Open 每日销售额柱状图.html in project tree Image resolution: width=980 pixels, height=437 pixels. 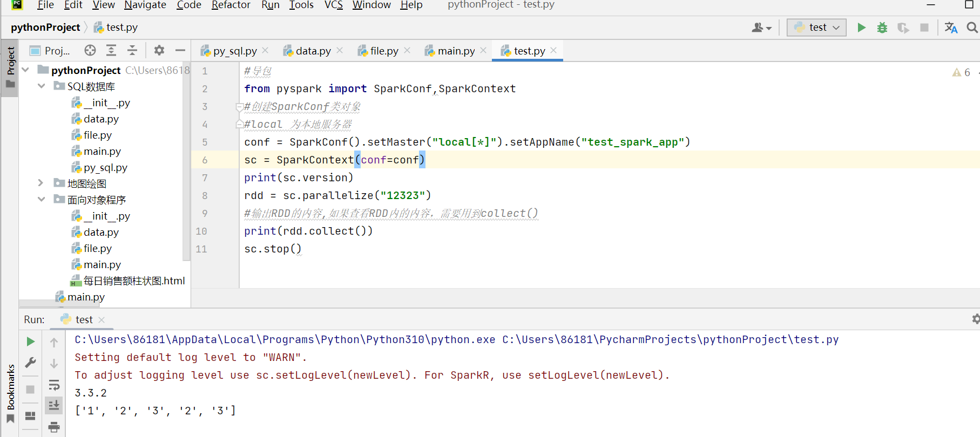pos(133,281)
